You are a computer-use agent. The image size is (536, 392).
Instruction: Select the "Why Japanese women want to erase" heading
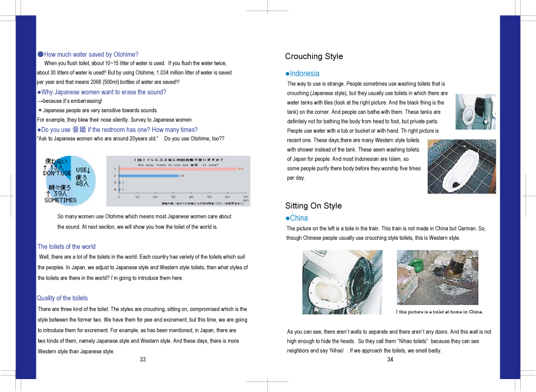(103, 92)
